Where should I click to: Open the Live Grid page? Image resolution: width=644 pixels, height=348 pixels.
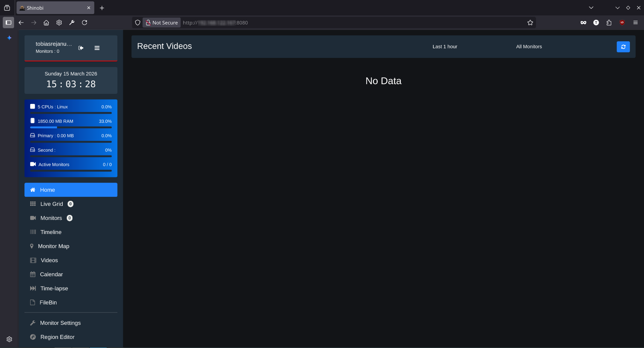[x=52, y=204]
